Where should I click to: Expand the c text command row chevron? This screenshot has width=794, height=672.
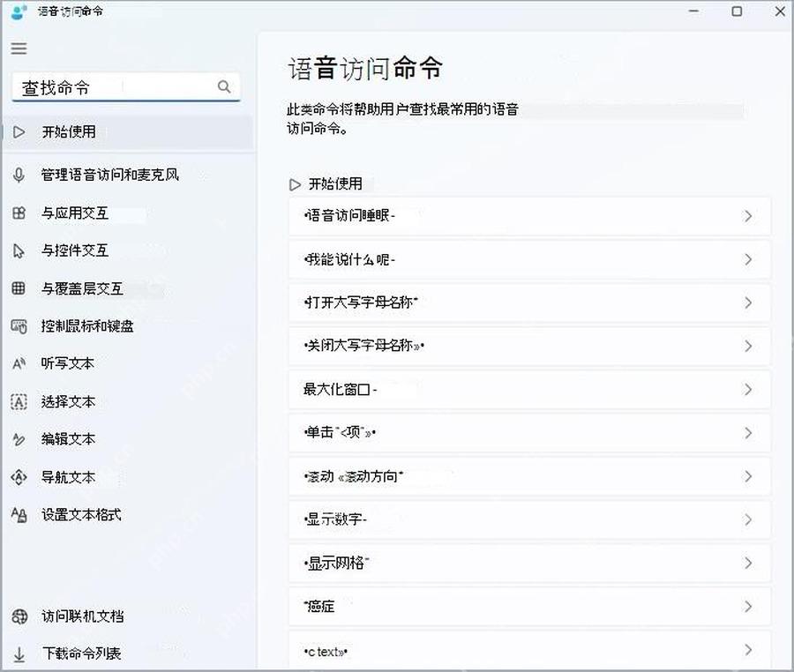[748, 650]
